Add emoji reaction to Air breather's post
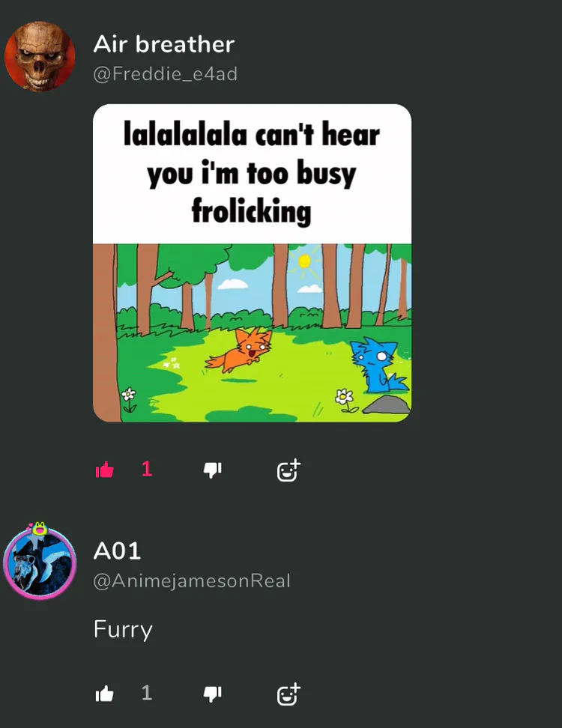 click(288, 470)
